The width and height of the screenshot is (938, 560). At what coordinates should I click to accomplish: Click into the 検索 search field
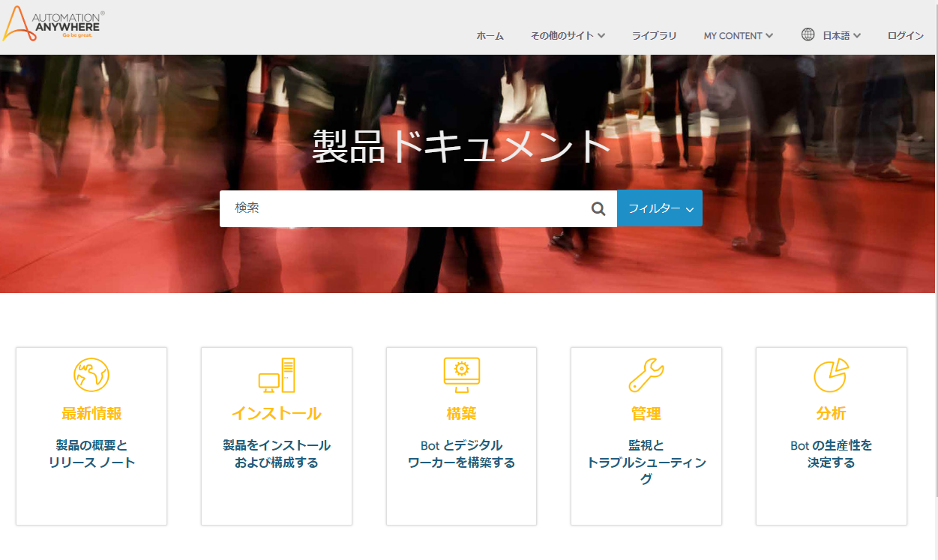click(x=405, y=208)
